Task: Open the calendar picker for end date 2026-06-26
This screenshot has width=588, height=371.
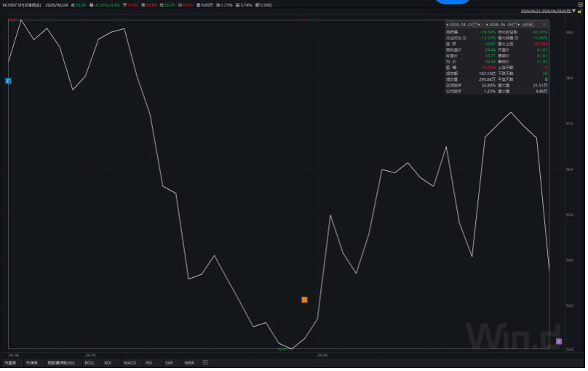Action: pos(515,24)
